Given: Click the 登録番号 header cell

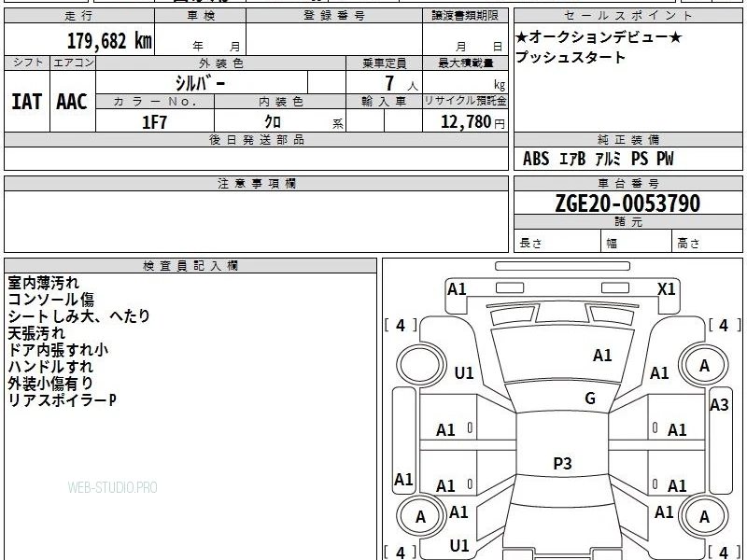Looking at the screenshot, I should [x=334, y=16].
